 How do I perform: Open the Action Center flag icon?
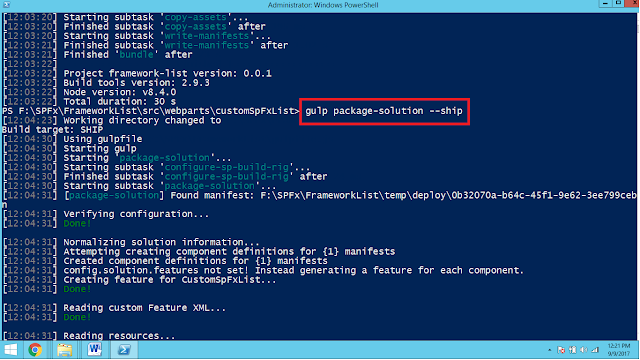point(561,350)
